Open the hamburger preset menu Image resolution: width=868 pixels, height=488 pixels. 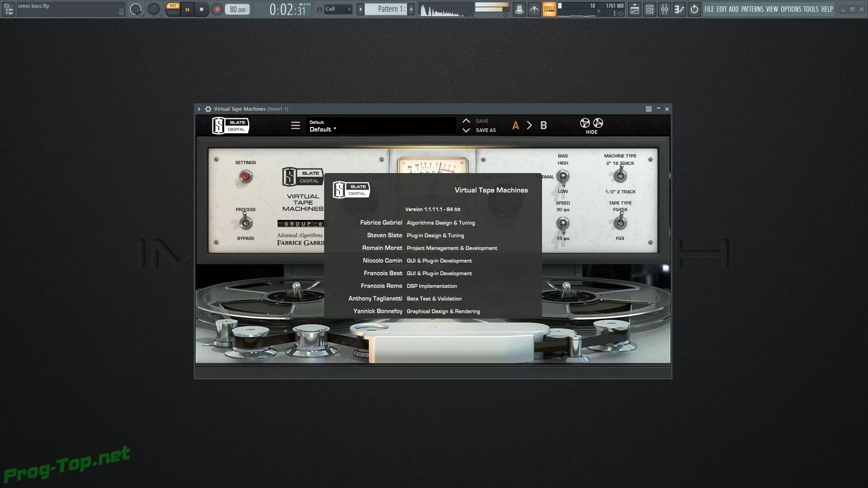tap(295, 126)
